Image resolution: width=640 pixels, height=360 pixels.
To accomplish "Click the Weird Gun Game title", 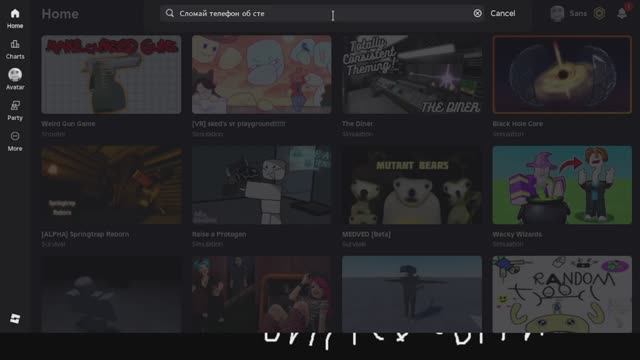I will 68,124.
